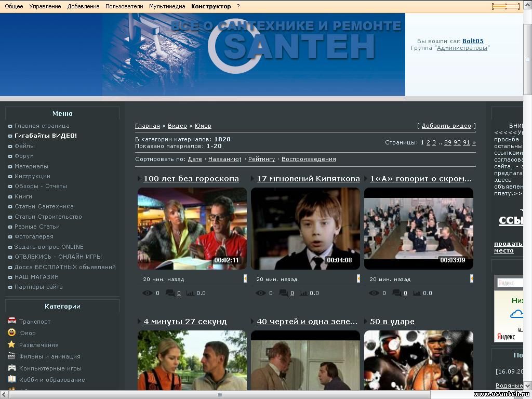Image resolution: width=532 pixels, height=399 pixels.
Task: Open the Конструктор admin menu
Action: (211, 6)
